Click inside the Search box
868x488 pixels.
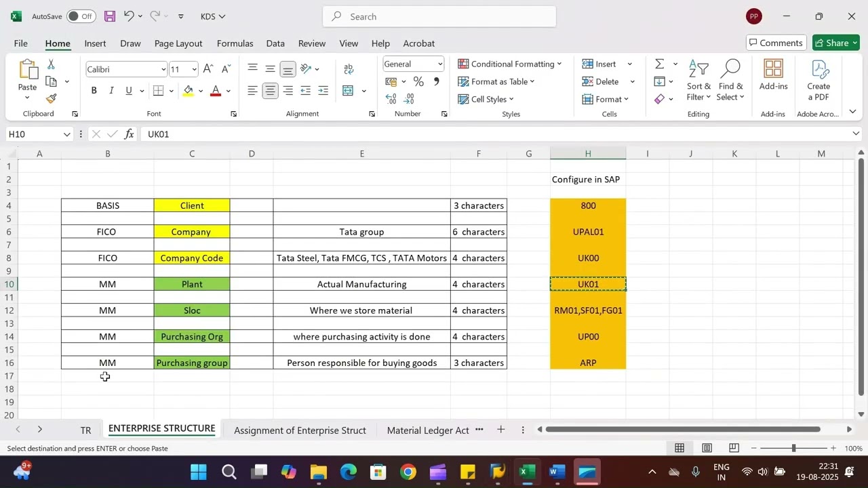tap(439, 16)
